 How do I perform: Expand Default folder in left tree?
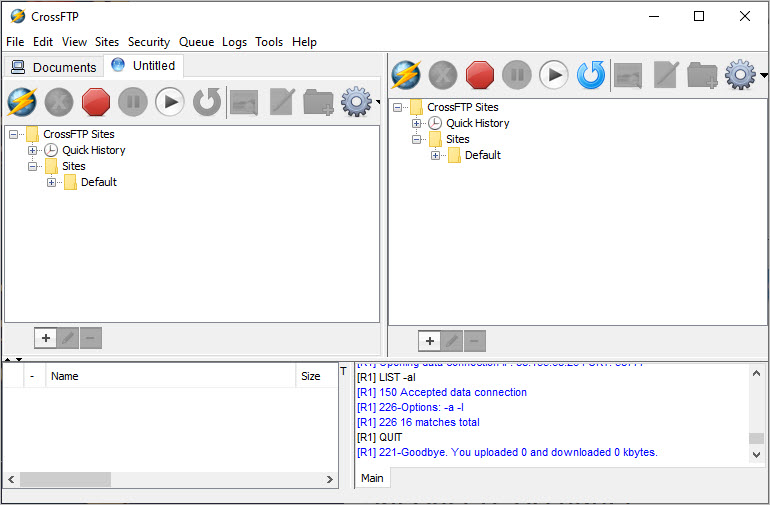(52, 182)
